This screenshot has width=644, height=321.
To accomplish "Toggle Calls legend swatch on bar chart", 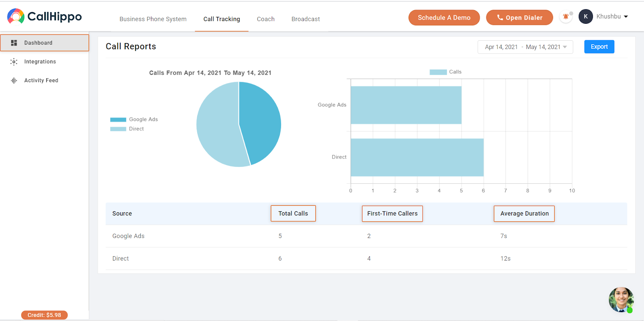I will coord(438,72).
